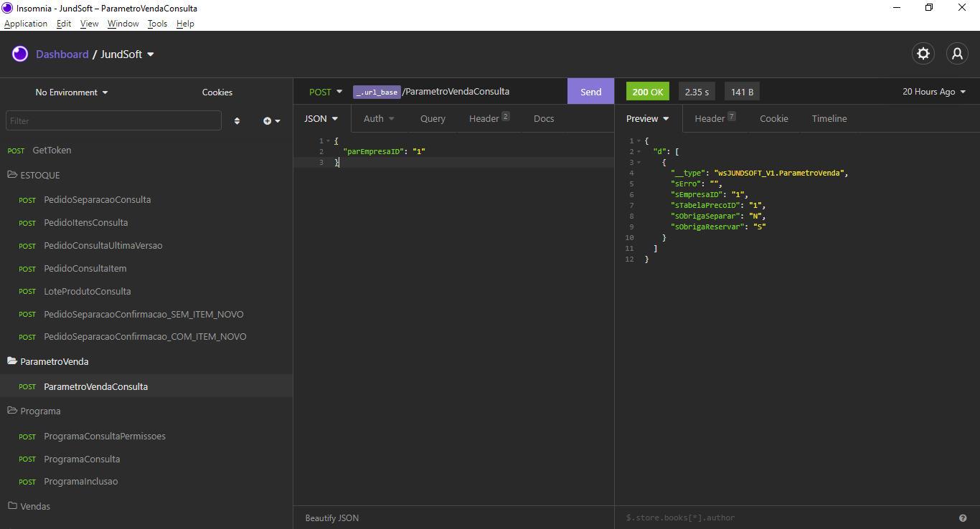Go to the Dashboard link
Image resolution: width=980 pixels, height=529 pixels.
click(x=62, y=54)
